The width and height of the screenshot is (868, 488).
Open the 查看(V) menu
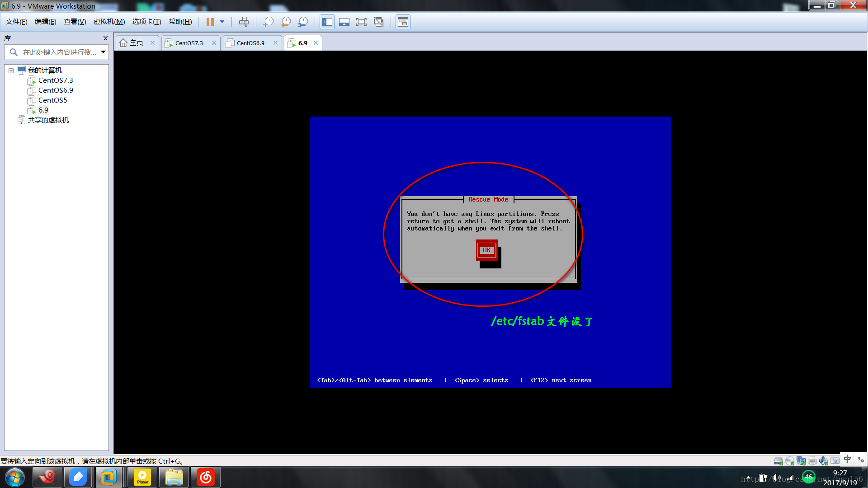[75, 22]
